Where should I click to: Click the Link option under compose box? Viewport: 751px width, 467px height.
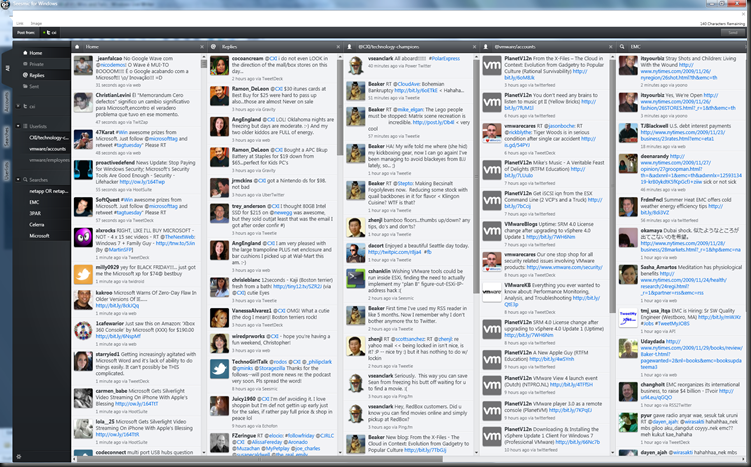click(20, 23)
